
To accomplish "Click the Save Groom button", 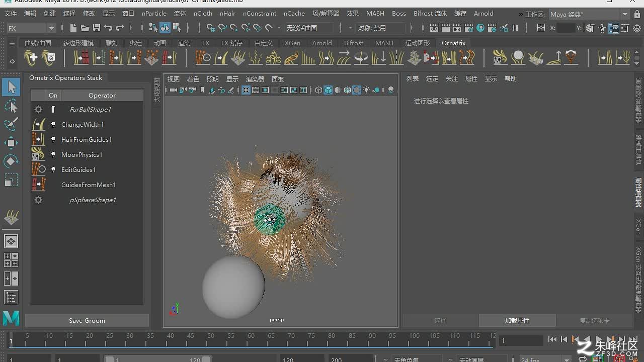I will [x=87, y=321].
